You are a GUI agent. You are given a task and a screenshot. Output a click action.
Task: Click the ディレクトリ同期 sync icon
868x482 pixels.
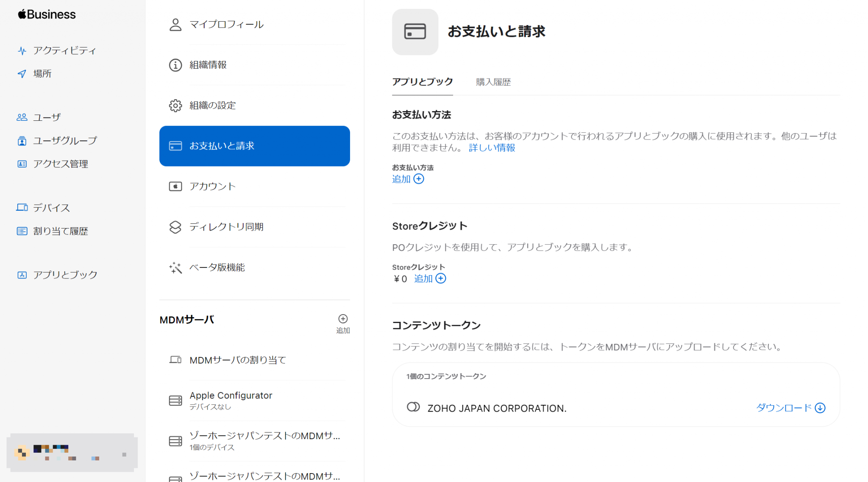(175, 227)
